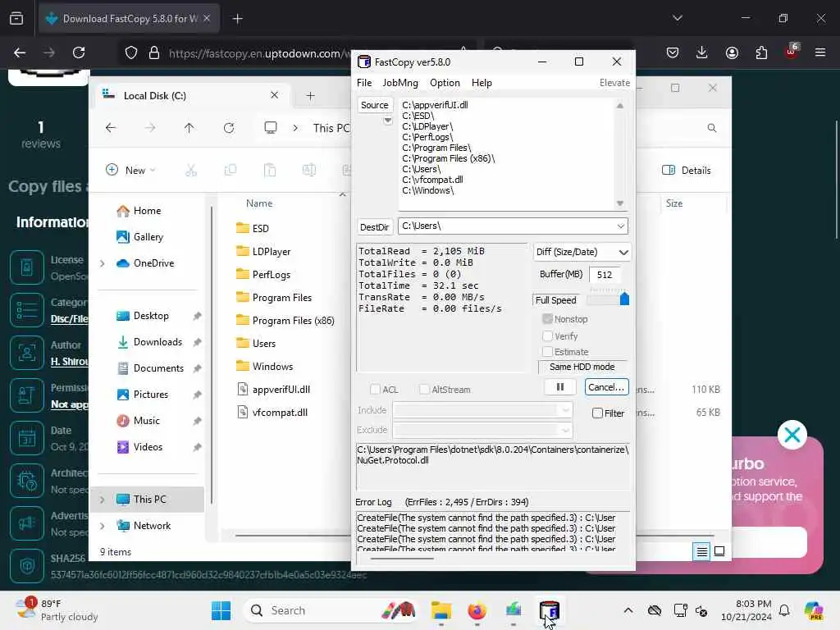The width and height of the screenshot is (840, 630).
Task: Expand the Source history dropdown arrow
Action: click(388, 121)
